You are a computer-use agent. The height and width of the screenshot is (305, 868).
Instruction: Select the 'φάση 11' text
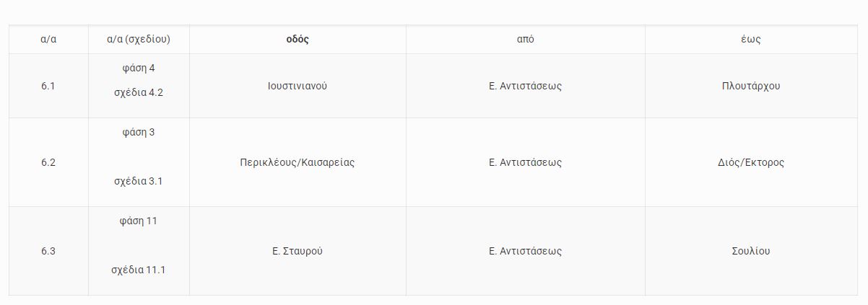click(x=139, y=221)
